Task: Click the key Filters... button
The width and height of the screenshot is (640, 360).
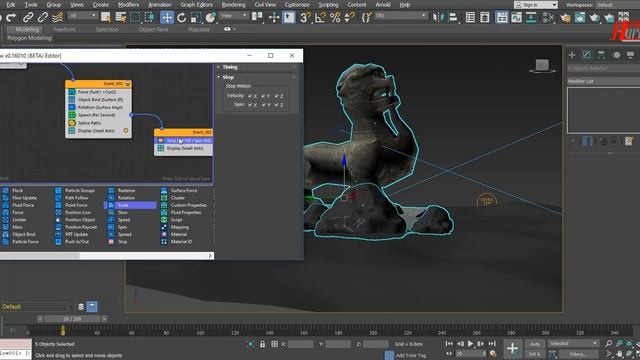Action: click(x=577, y=354)
